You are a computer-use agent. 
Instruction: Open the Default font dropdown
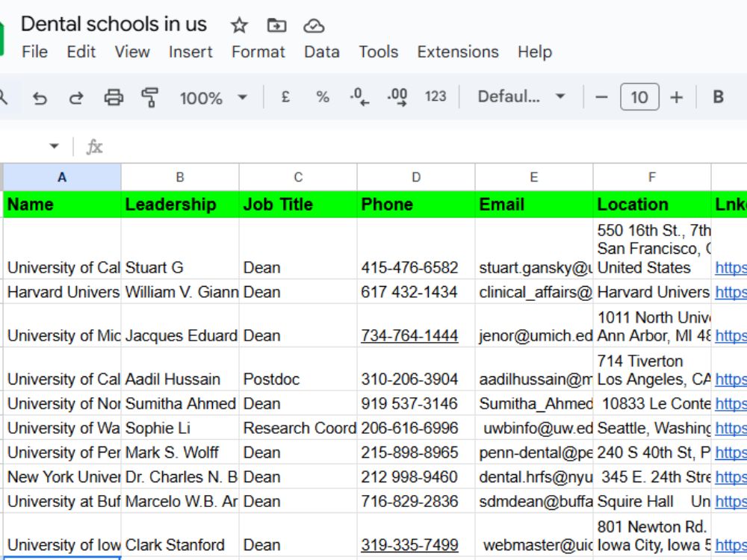pos(521,96)
